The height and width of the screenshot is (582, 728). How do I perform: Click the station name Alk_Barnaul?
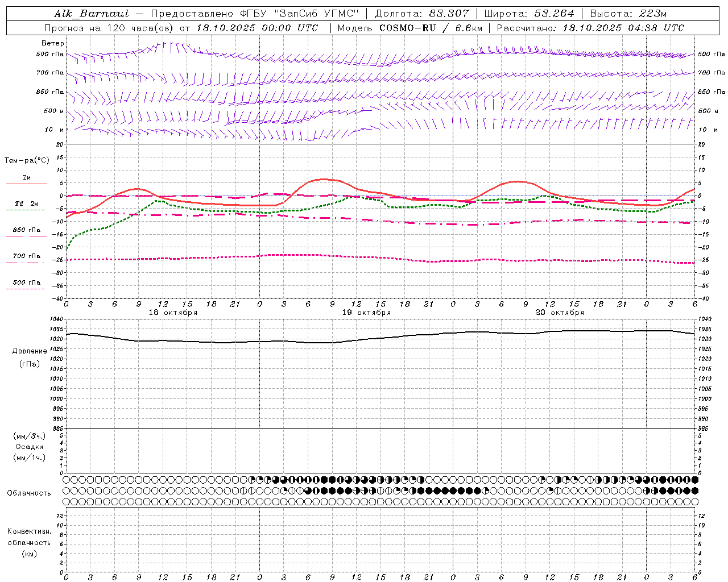(x=92, y=14)
